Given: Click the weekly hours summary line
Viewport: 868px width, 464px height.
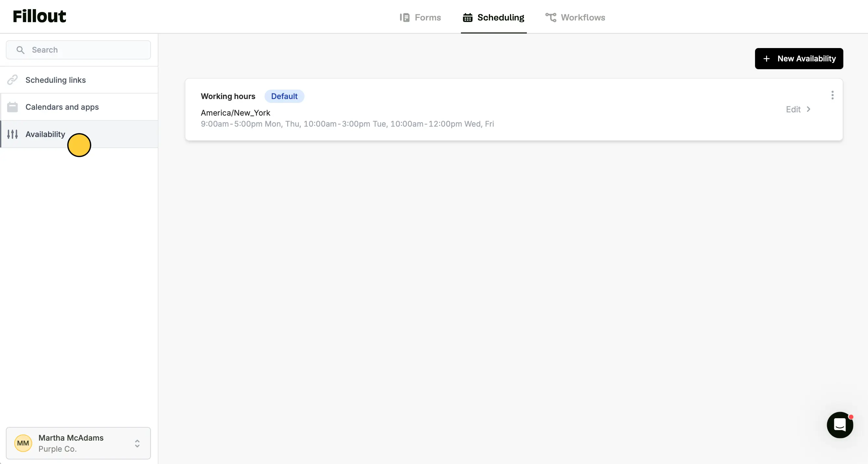Looking at the screenshot, I should (347, 124).
